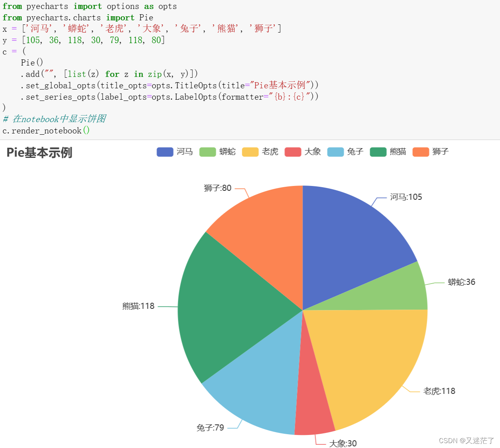Click the 大象 legend color swatch

click(293, 151)
